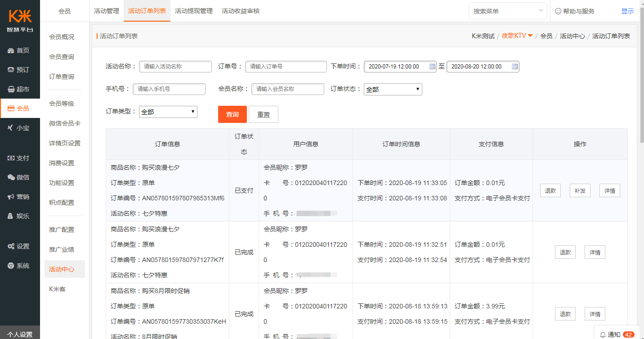This screenshot has width=644, height=339.
Task: Open 订单查询 in the submenu
Action: coord(62,77)
